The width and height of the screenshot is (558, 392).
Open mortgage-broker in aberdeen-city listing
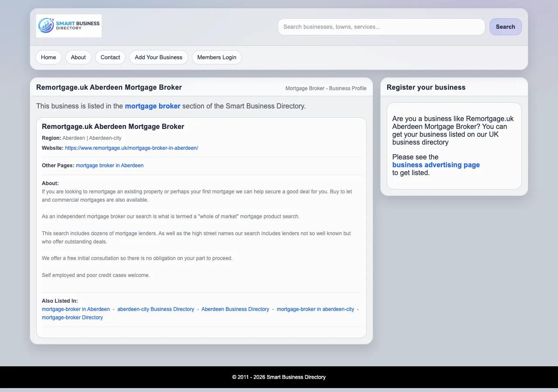315,309
